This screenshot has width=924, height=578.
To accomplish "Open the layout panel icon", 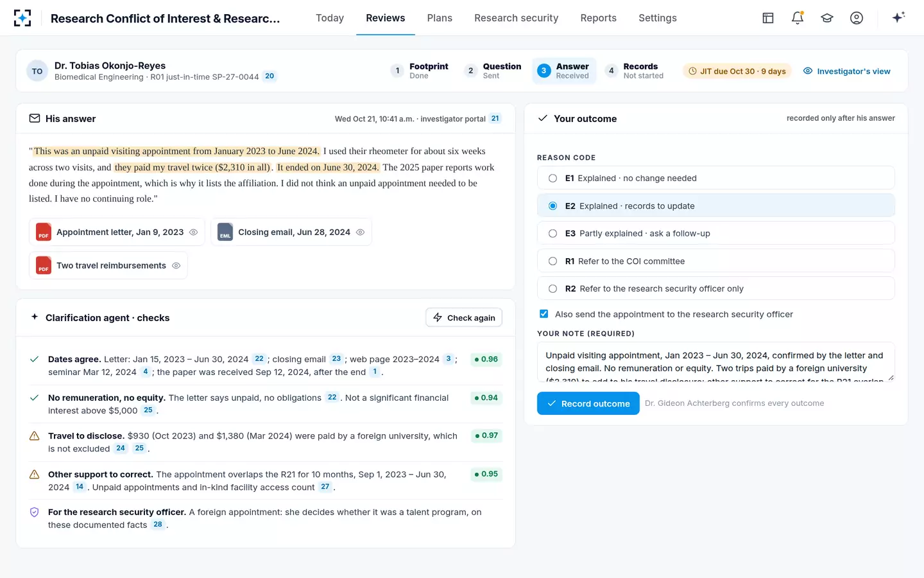I will pyautogui.click(x=768, y=18).
